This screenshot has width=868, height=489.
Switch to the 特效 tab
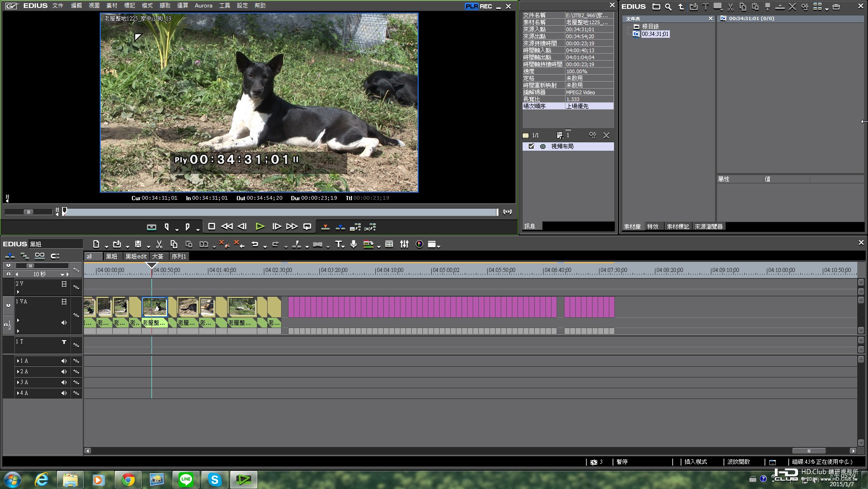click(x=653, y=226)
